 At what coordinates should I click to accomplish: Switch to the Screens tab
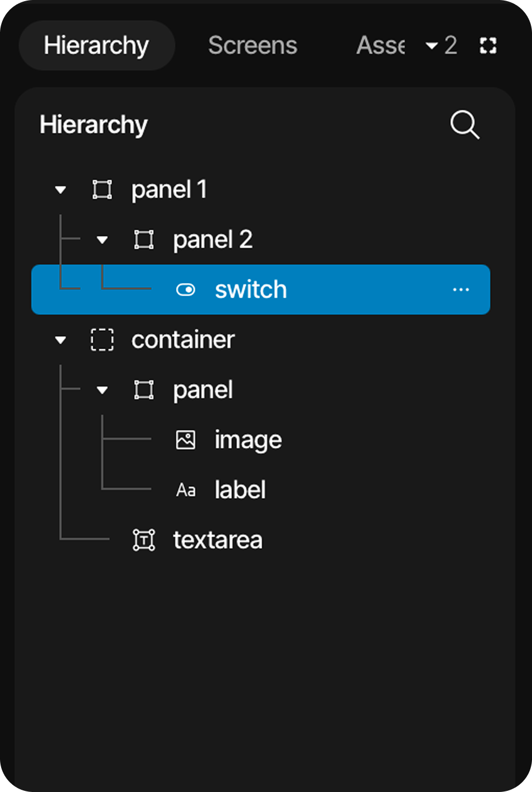click(253, 46)
